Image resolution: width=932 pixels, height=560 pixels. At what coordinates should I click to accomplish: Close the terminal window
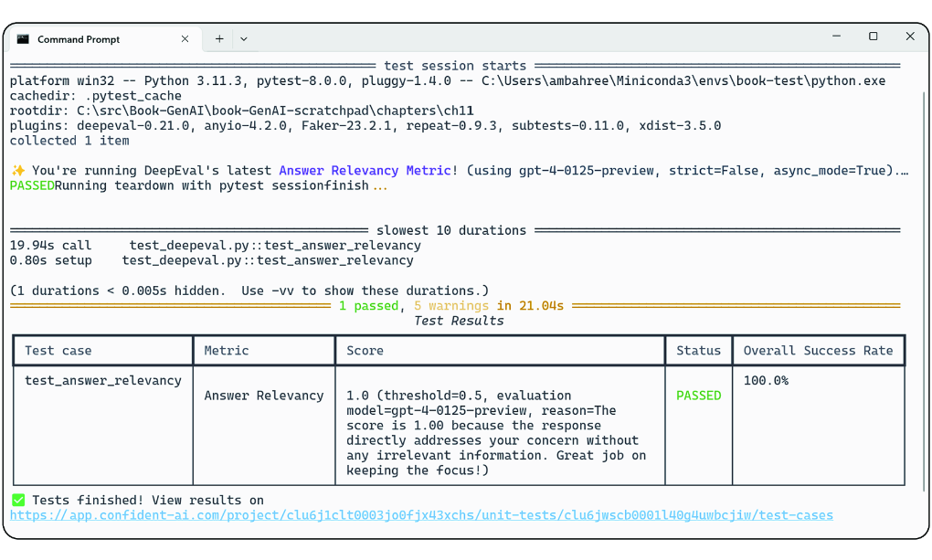pyautogui.click(x=910, y=37)
